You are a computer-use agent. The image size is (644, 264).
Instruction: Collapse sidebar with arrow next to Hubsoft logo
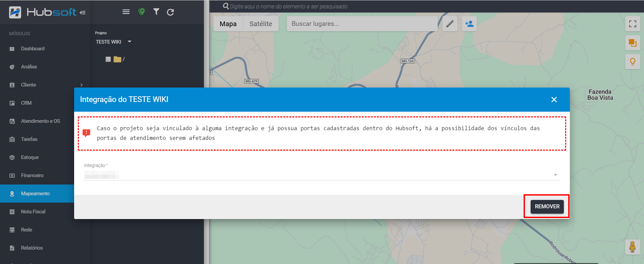(83, 13)
